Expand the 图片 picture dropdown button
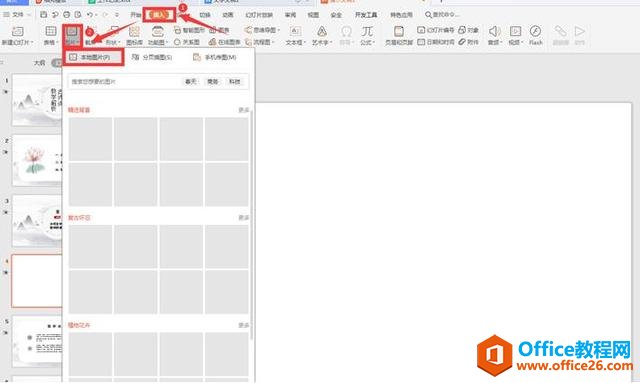The width and height of the screenshot is (640, 383). (x=72, y=42)
